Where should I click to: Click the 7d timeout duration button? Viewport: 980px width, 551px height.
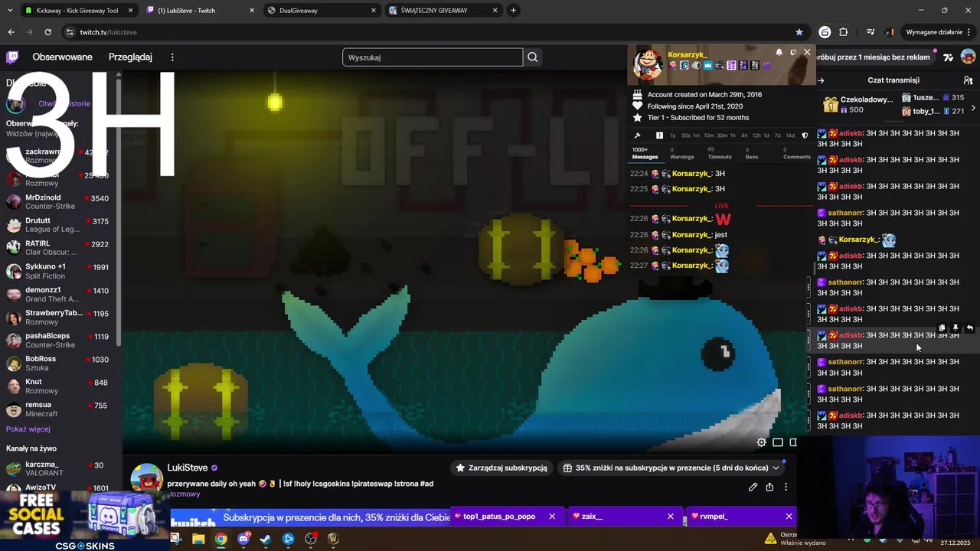click(x=778, y=135)
